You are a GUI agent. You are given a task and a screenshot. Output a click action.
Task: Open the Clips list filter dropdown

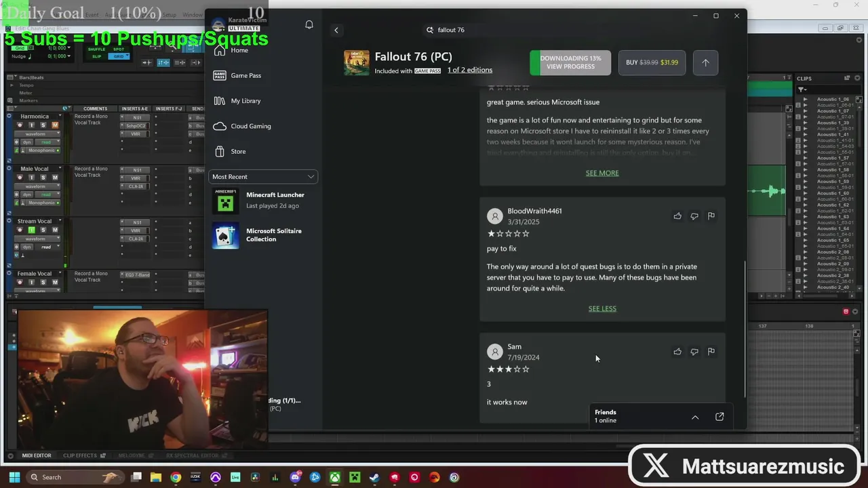click(x=802, y=89)
